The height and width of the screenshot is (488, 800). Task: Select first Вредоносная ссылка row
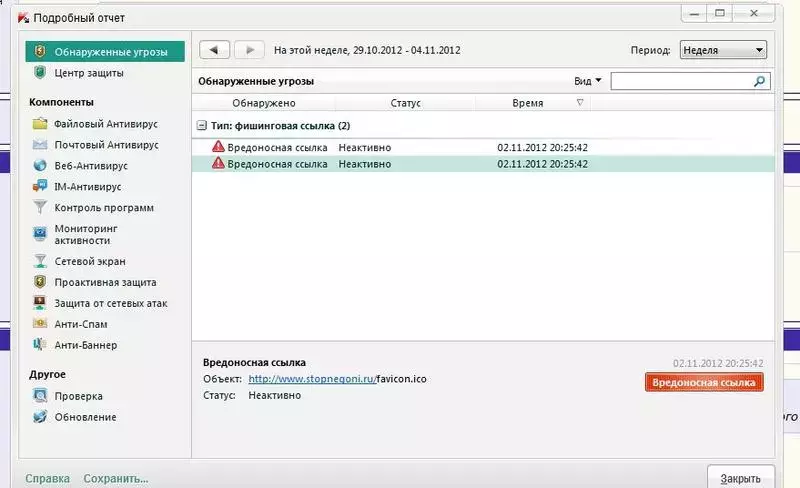(483, 147)
